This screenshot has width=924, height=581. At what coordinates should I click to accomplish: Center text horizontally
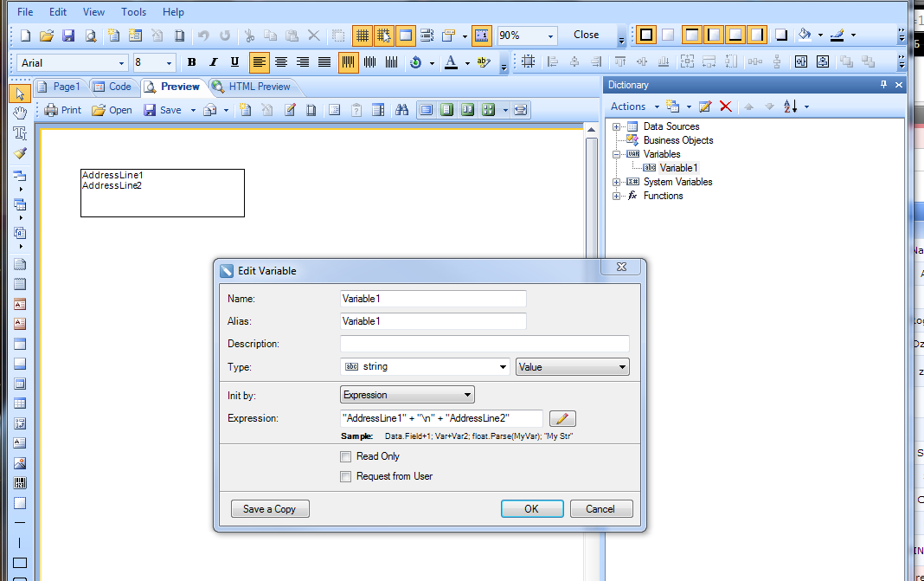[x=281, y=62]
